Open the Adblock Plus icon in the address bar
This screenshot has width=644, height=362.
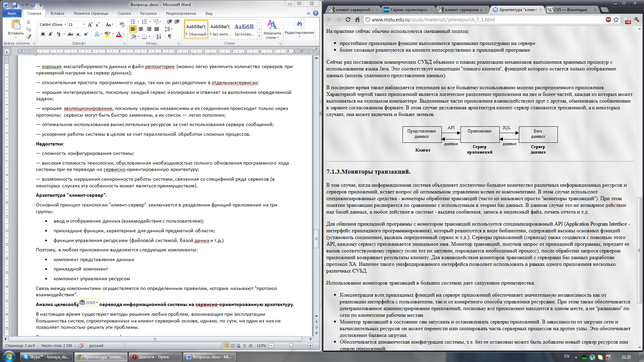pos(608,19)
